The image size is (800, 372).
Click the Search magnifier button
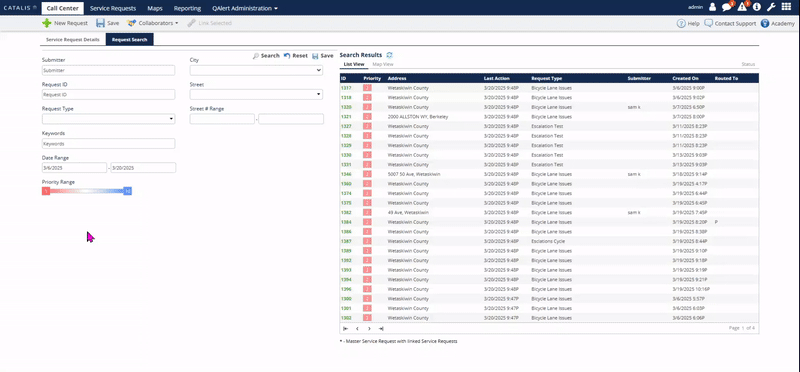click(266, 56)
